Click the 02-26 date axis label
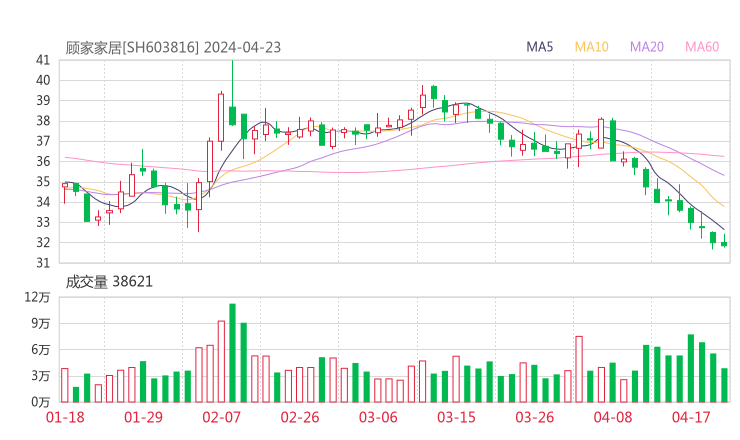The height and width of the screenshot is (440, 740). [300, 417]
